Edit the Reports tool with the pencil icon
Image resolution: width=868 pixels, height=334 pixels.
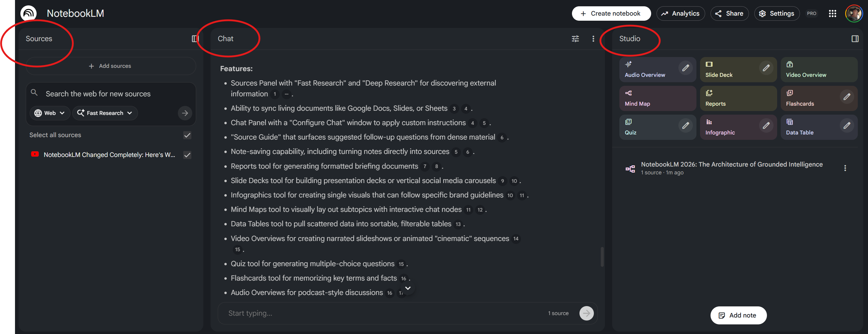[766, 98]
